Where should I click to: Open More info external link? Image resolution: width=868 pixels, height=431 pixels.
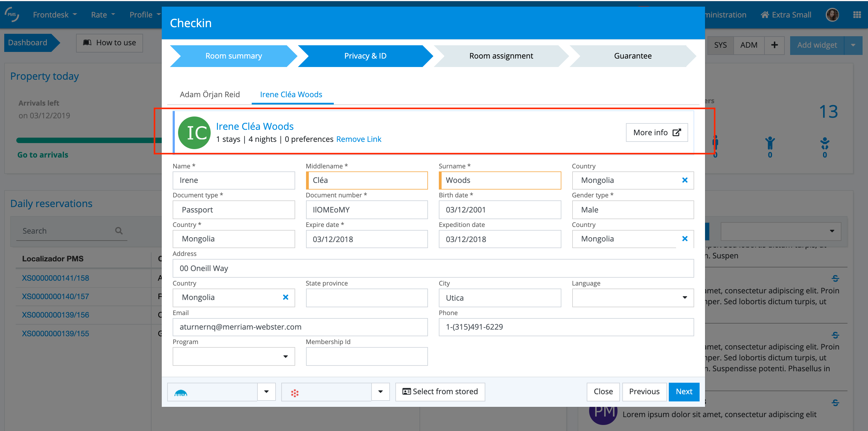(x=656, y=132)
